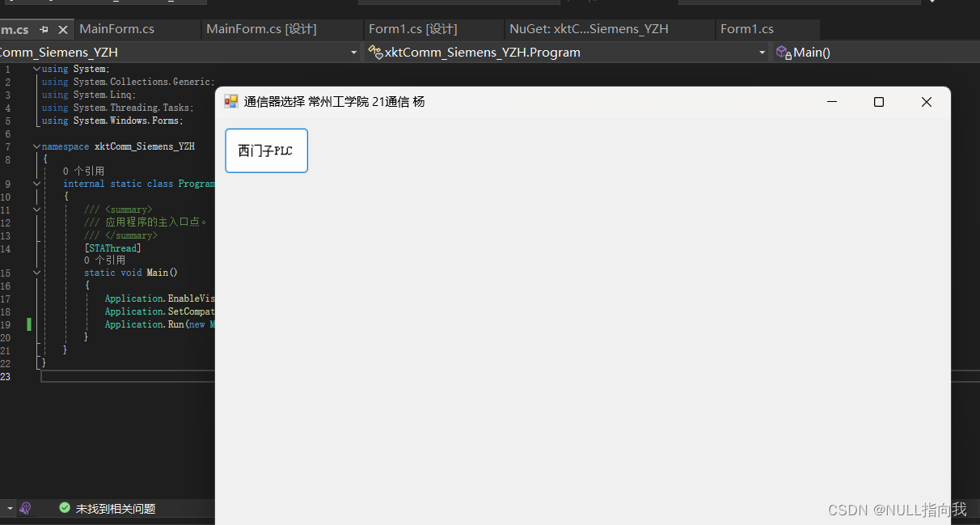The width and height of the screenshot is (980, 525).
Task: Click the method icon next to Main()
Action: pos(783,52)
